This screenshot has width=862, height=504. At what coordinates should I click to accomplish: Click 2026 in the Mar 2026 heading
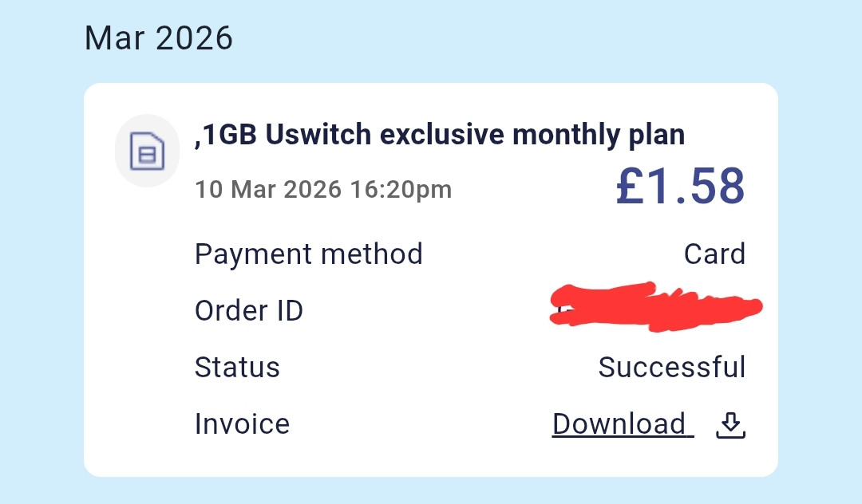coord(196,37)
